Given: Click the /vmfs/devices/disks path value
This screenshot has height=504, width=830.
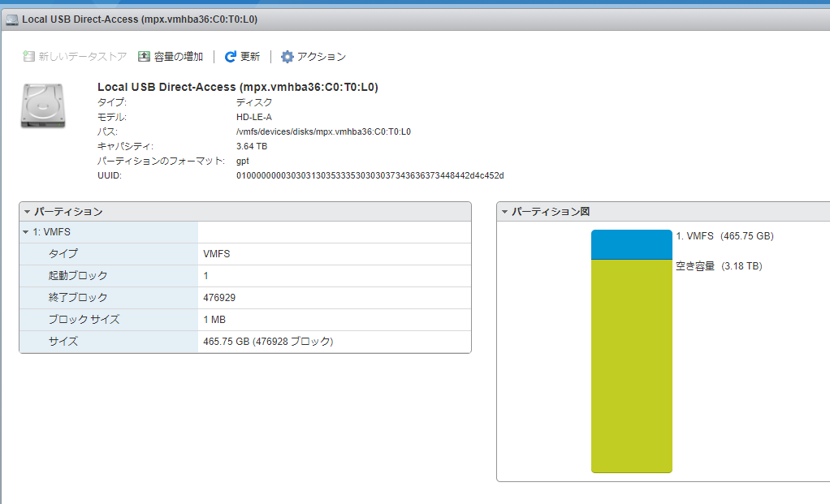Looking at the screenshot, I should [x=323, y=131].
